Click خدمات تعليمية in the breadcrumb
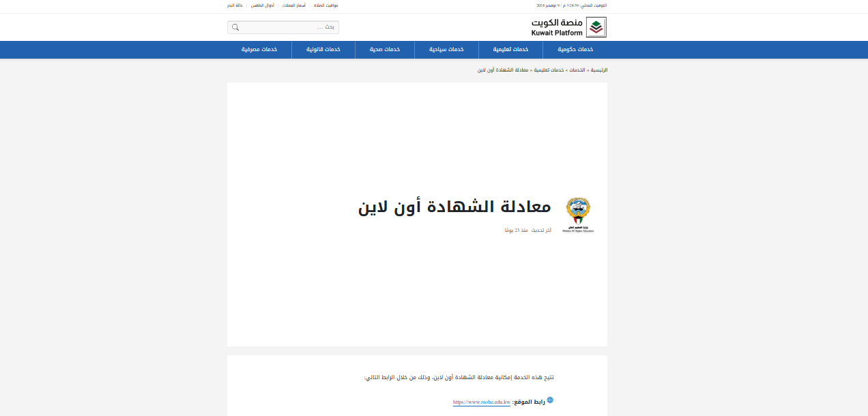This screenshot has height=416, width=868. tap(548, 70)
